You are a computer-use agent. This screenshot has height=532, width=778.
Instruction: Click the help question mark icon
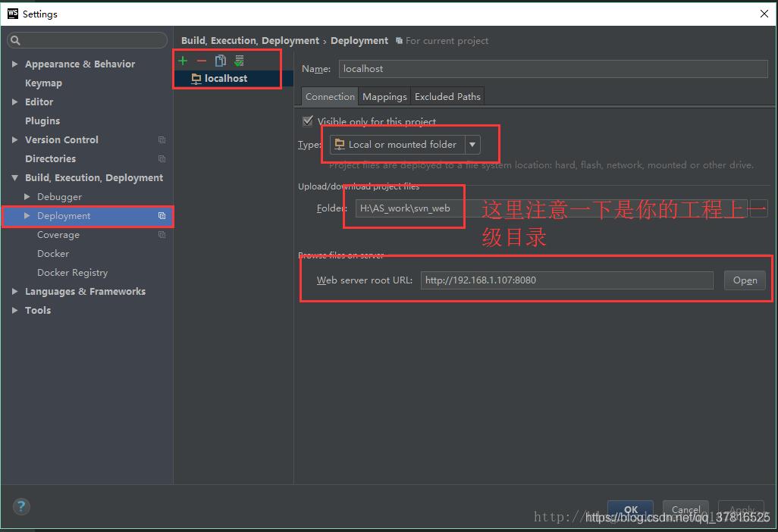tap(20, 506)
